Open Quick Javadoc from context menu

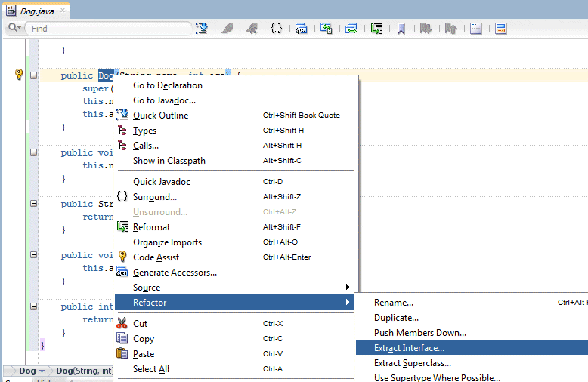pyautogui.click(x=237, y=182)
